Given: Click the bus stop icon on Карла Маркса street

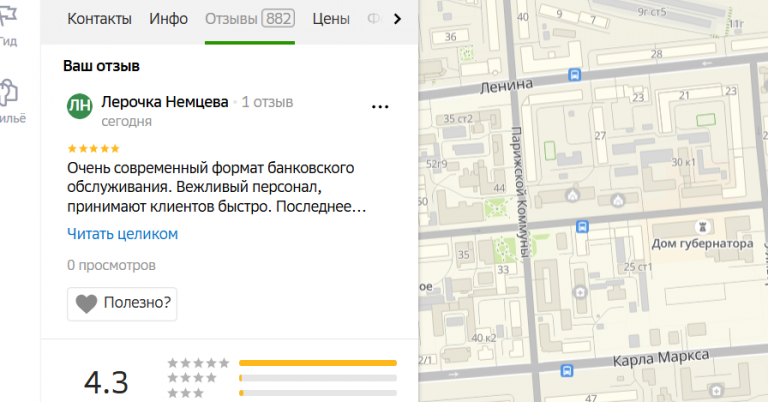Looking at the screenshot, I should click(x=567, y=370).
